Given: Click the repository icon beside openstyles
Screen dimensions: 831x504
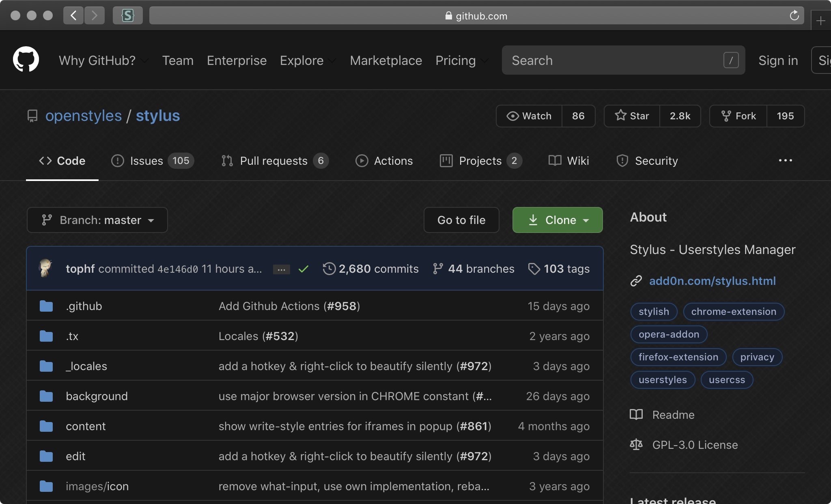Looking at the screenshot, I should click(32, 116).
